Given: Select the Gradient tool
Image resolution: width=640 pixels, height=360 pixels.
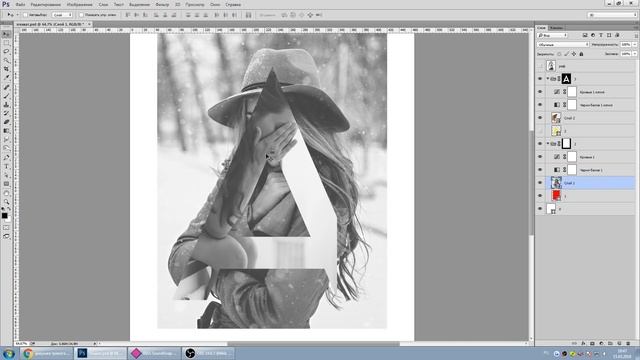Looking at the screenshot, I should (6, 131).
